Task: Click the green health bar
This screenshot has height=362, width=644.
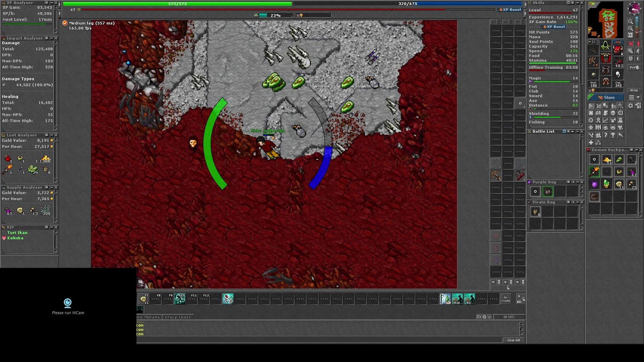Action: pos(177,4)
